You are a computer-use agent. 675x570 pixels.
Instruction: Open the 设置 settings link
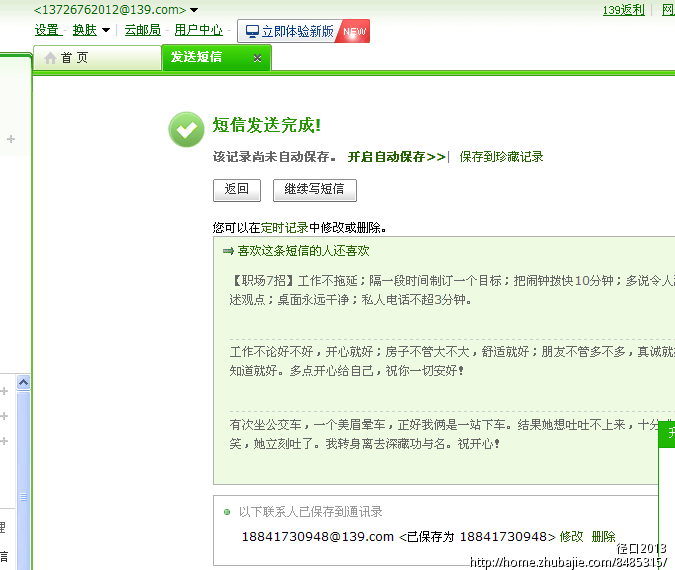click(47, 30)
